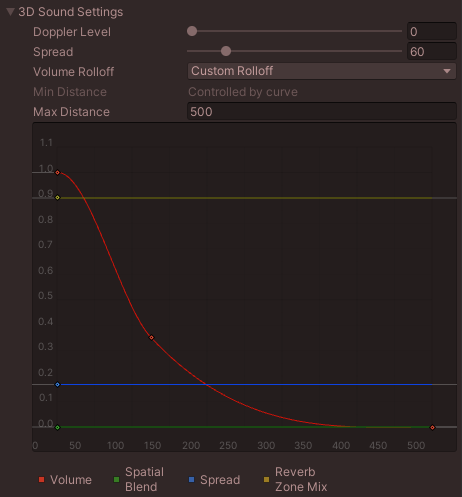Click the red Volume legend swatch

[x=41, y=480]
